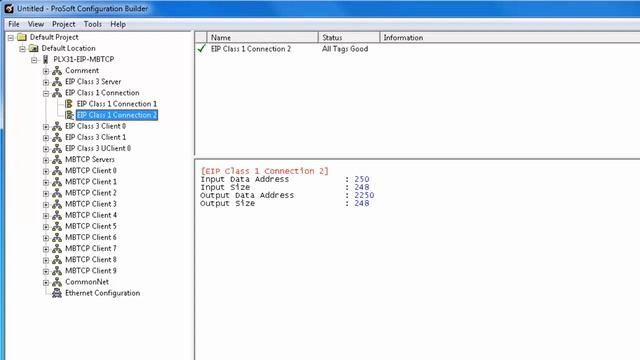Click the CommonNet node icon
The height and width of the screenshot is (360, 640).
[x=57, y=282]
